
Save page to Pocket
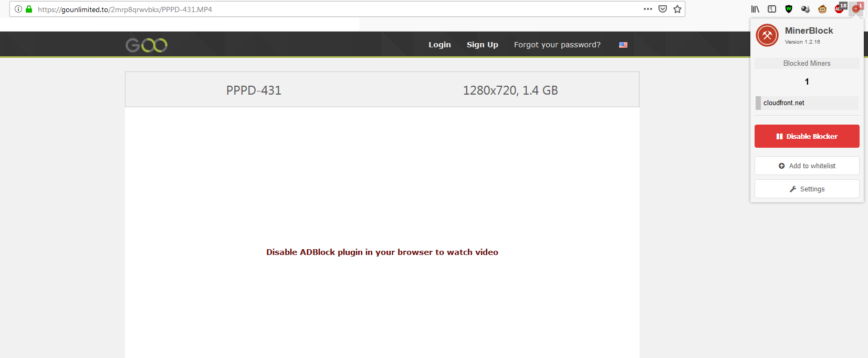coord(663,9)
